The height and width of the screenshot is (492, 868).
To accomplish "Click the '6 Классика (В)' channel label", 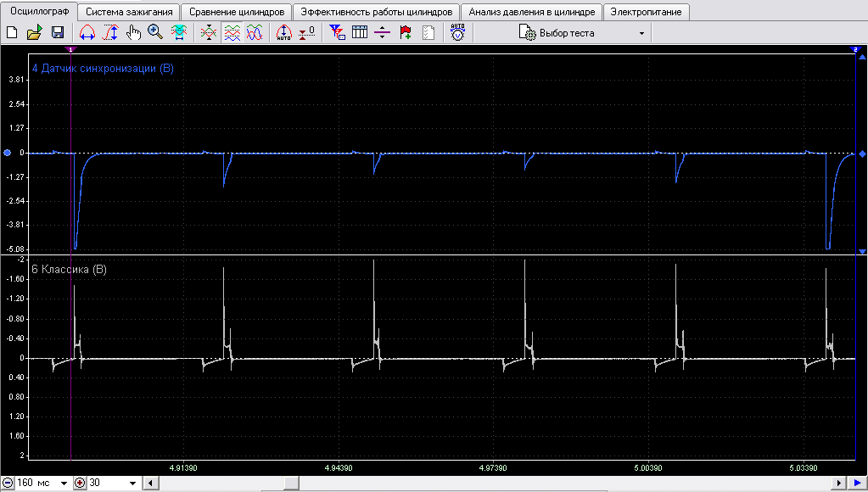I will pyautogui.click(x=70, y=270).
